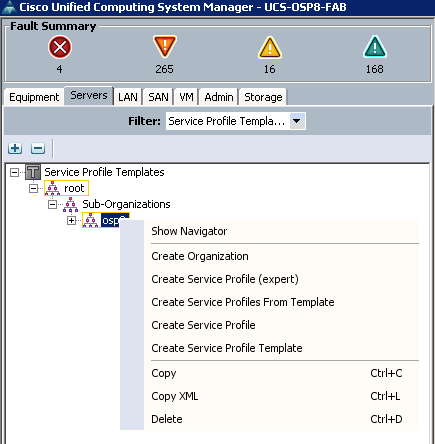Viewport: 435px width, 444px height.
Task: Collapse the Sub-Organizations tree node
Action: 52,204
